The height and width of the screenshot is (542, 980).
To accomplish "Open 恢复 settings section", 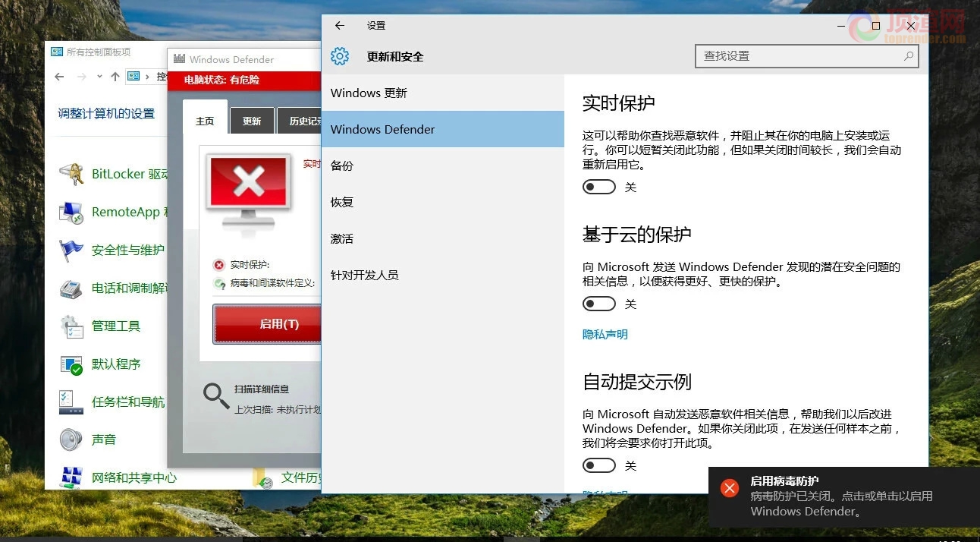I will point(443,202).
